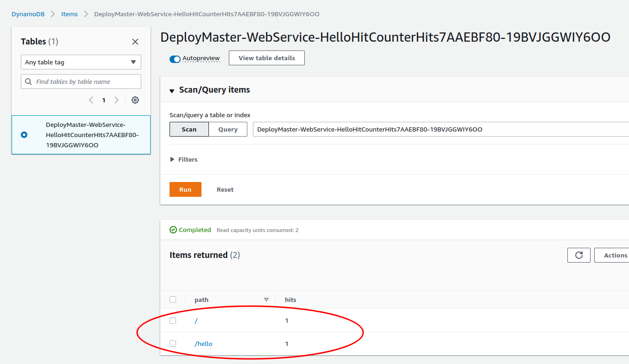The height and width of the screenshot is (364, 629).
Task: Click hits value 1 in / row
Action: tap(287, 320)
